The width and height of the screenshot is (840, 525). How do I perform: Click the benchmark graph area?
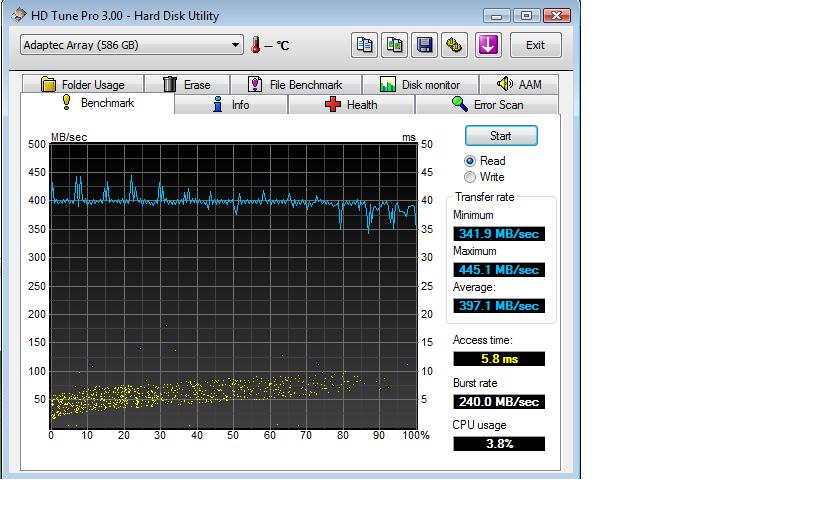(x=234, y=286)
